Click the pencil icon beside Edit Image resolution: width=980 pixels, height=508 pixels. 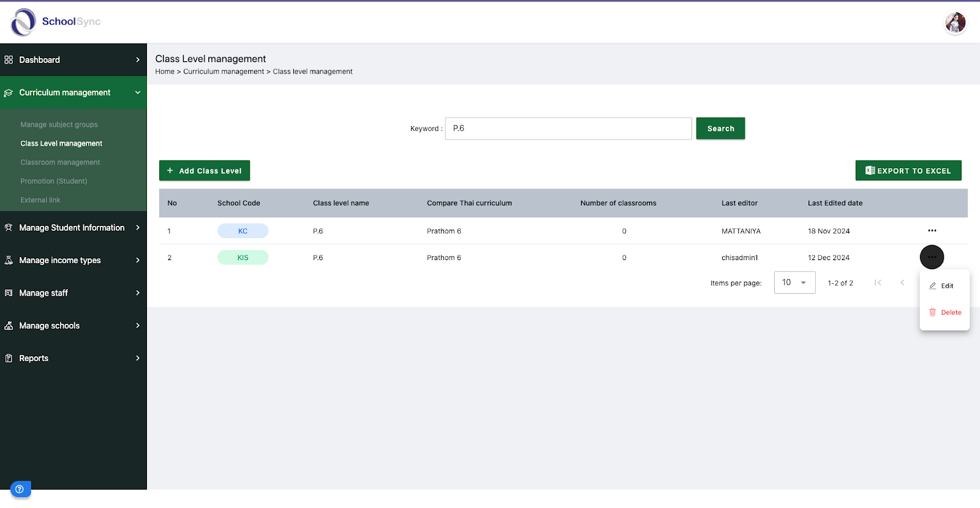tap(933, 286)
